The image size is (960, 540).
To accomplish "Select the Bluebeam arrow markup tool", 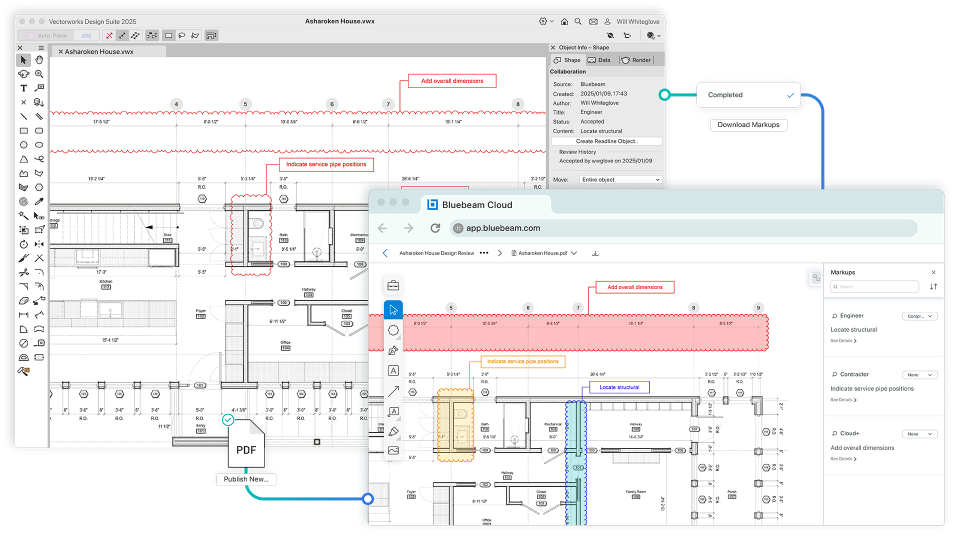I will (393, 391).
